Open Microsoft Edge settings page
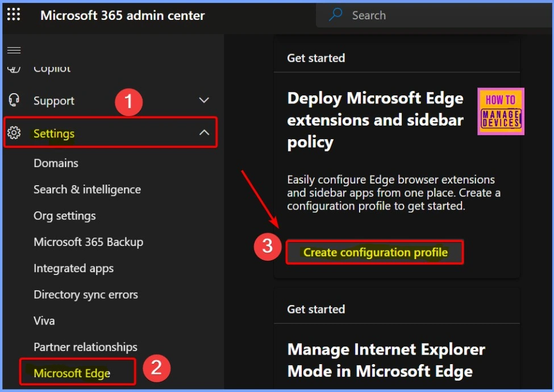The height and width of the screenshot is (392, 554). click(x=72, y=373)
